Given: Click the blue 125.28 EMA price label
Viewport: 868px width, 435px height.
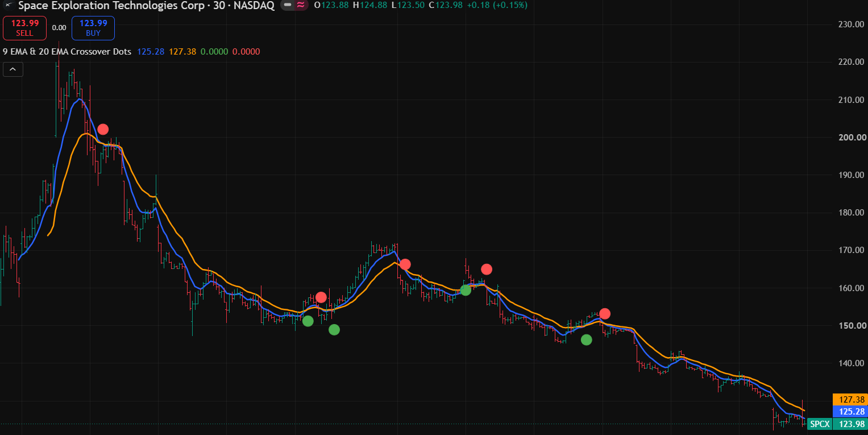Looking at the screenshot, I should 849,411.
